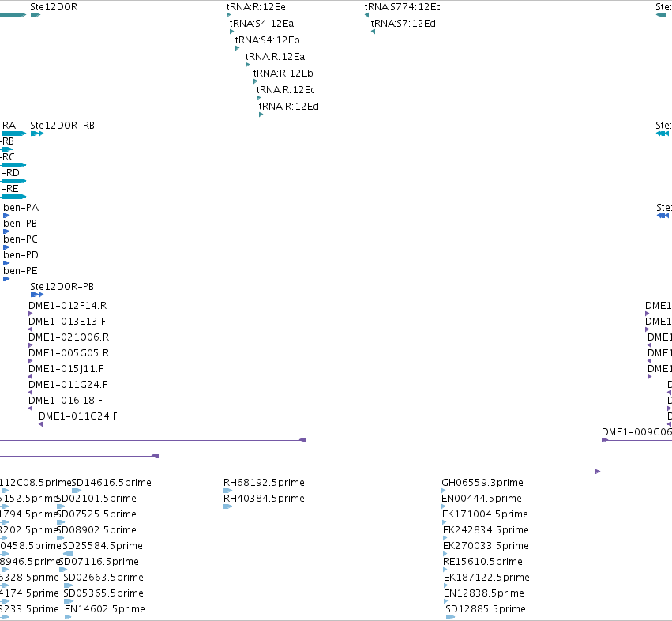
Task: Select the SD05365.5prime label
Action: coord(103,593)
